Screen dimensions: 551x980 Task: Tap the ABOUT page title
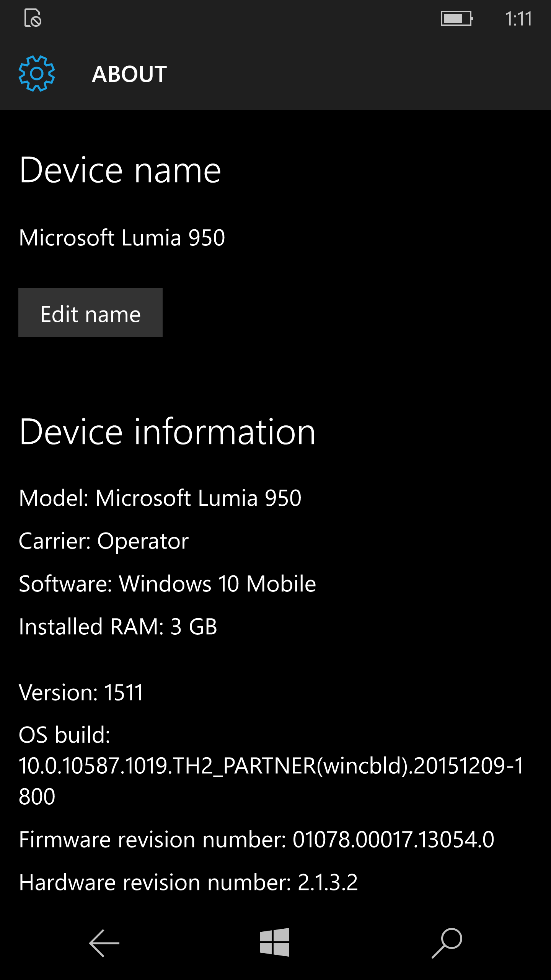click(x=129, y=74)
